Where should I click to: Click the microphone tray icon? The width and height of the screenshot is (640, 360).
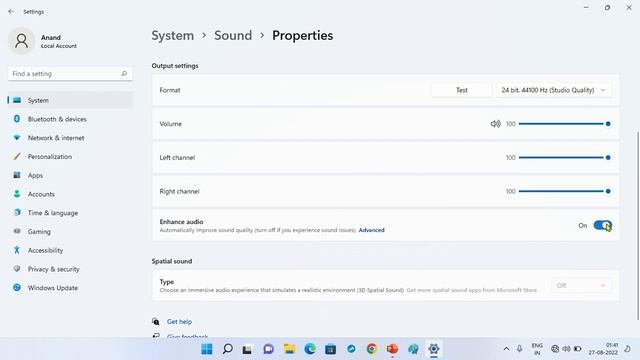point(519,349)
